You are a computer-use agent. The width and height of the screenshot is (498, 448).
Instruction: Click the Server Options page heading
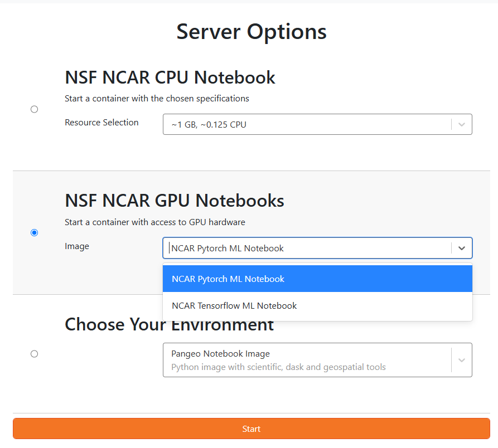pos(252,32)
